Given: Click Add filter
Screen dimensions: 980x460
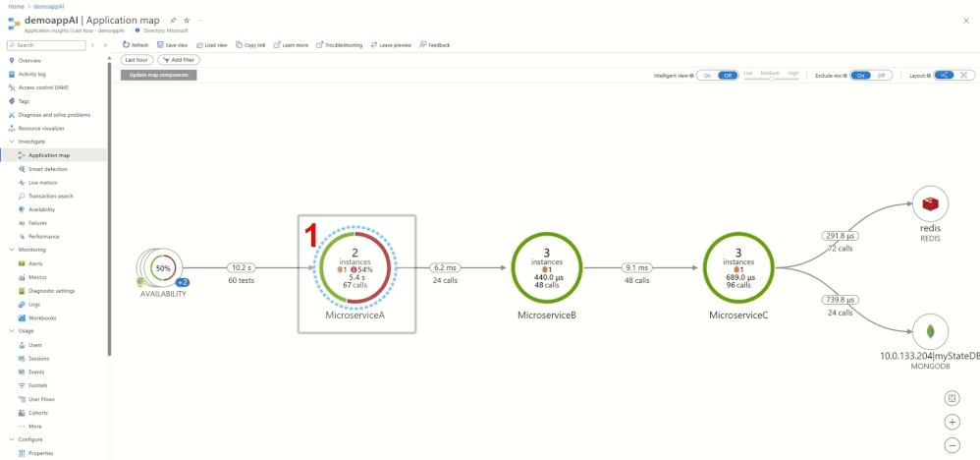Looking at the screenshot, I should pos(179,60).
